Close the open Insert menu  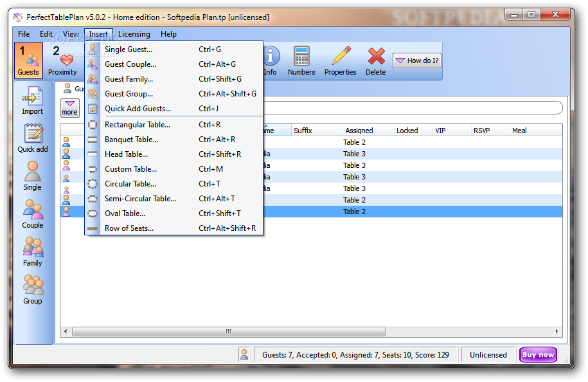[98, 34]
